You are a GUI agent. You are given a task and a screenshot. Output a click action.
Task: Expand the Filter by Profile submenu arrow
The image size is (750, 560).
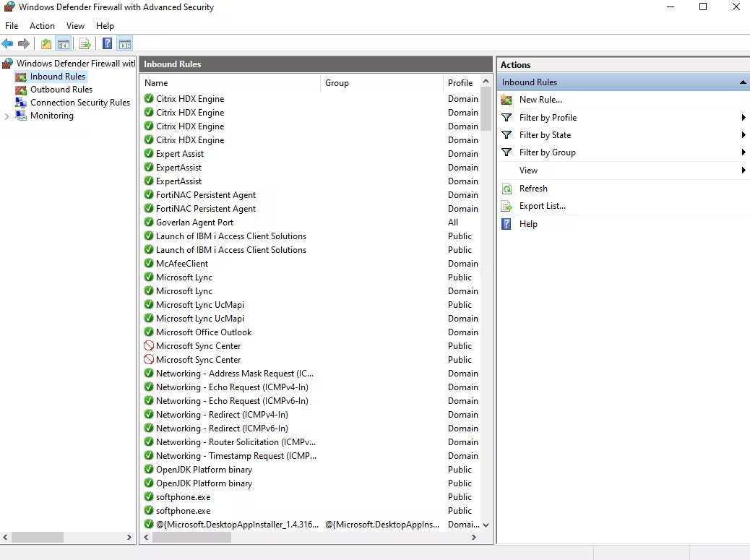(x=743, y=117)
